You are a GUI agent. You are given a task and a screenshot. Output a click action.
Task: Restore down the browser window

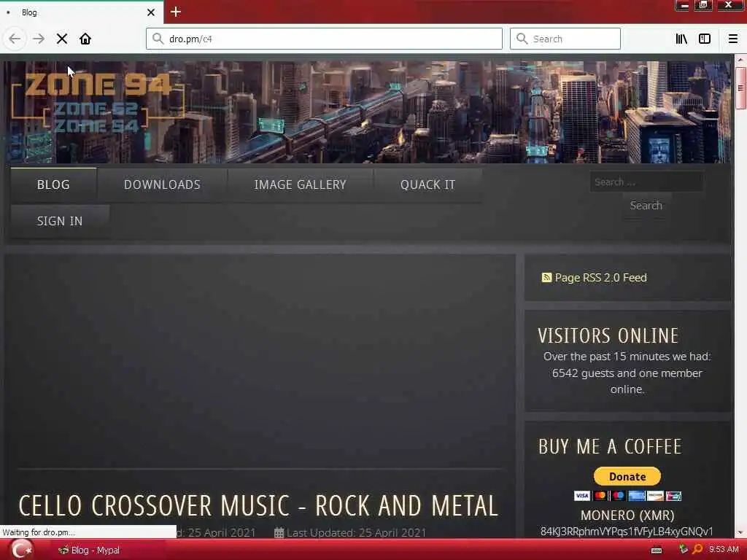pyautogui.click(x=704, y=5)
